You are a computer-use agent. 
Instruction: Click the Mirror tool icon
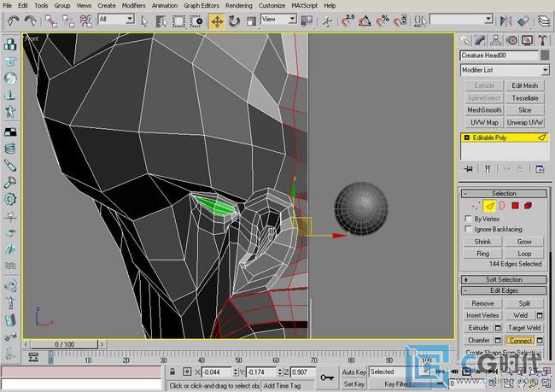coord(505,20)
